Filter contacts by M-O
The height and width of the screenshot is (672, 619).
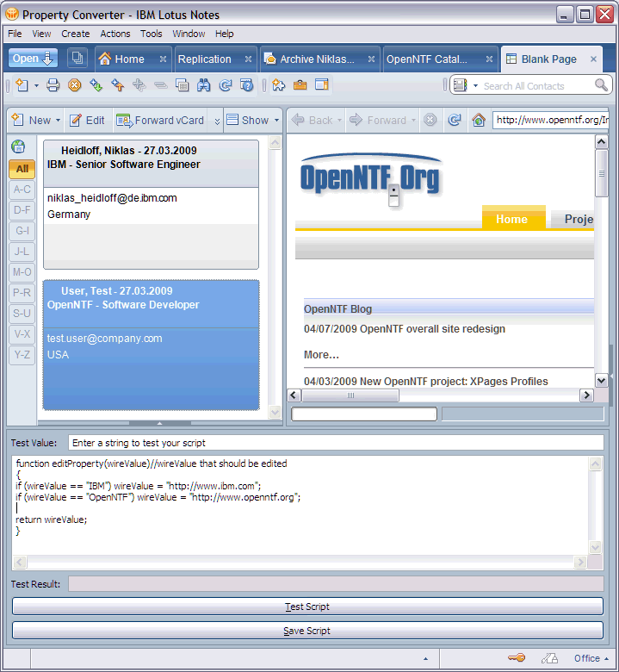(x=22, y=271)
